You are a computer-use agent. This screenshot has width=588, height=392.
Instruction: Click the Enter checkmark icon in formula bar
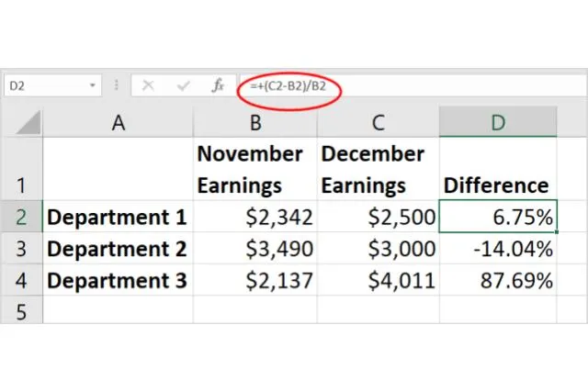click(x=183, y=85)
